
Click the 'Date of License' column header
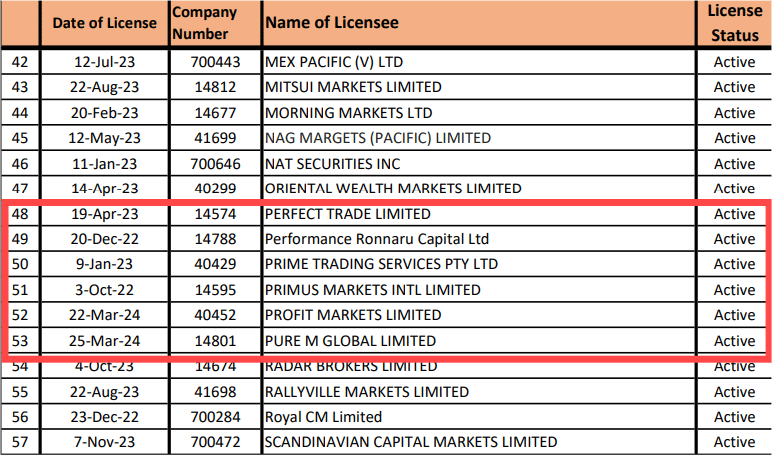104,22
